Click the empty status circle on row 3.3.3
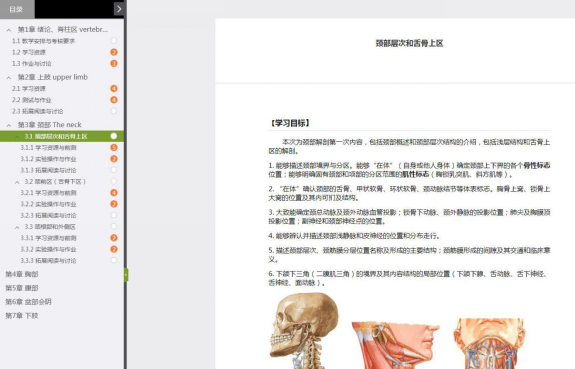 tap(114, 260)
